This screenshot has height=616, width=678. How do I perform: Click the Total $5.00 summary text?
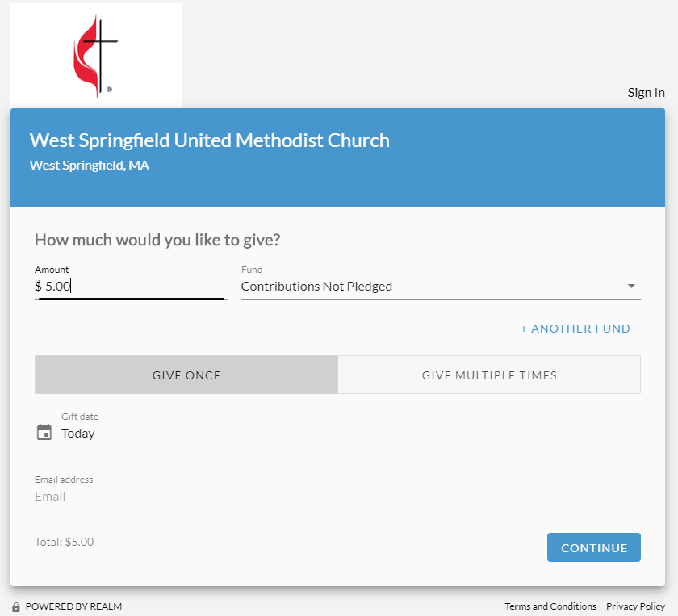[65, 543]
